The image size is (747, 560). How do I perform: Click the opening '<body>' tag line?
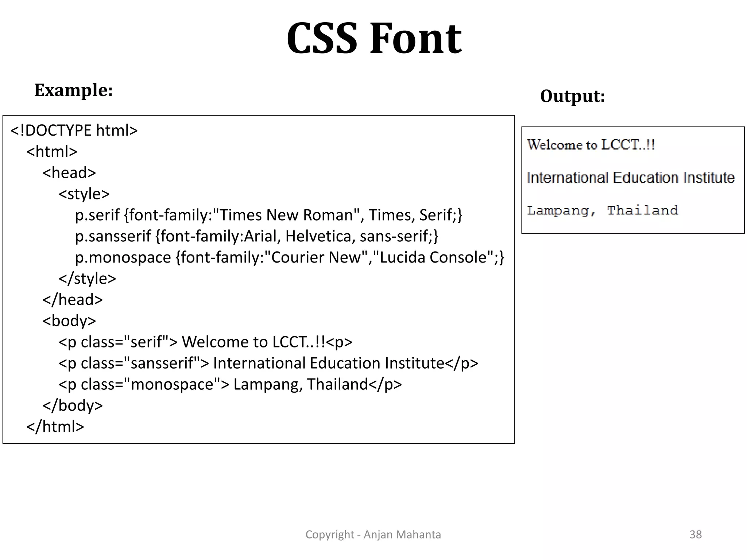point(69,321)
